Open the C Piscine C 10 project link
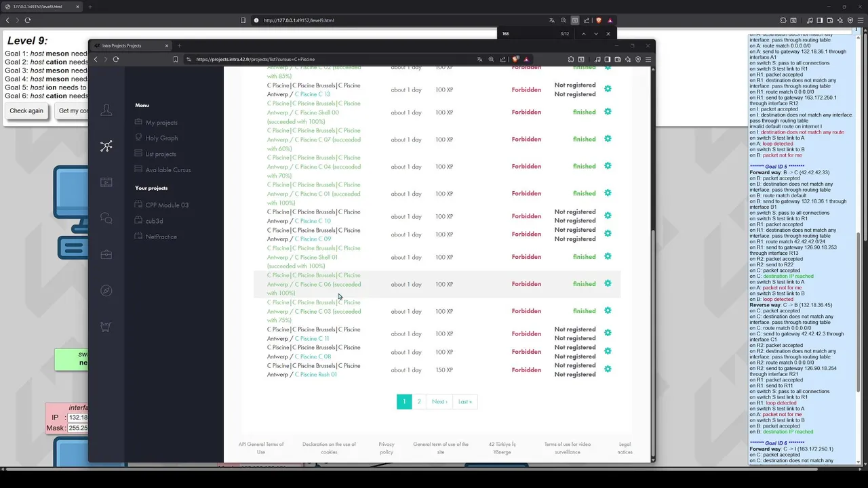Image resolution: width=868 pixels, height=488 pixels. (313, 221)
